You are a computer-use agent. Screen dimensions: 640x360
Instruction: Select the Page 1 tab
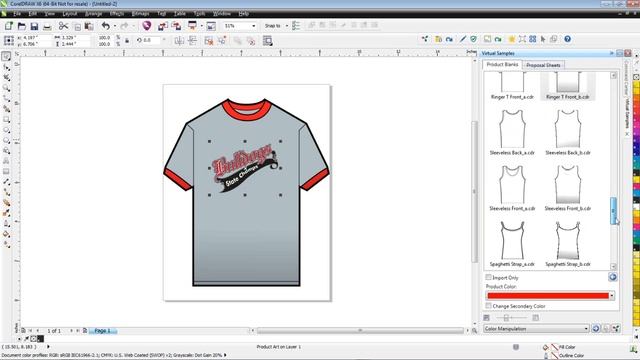102,331
